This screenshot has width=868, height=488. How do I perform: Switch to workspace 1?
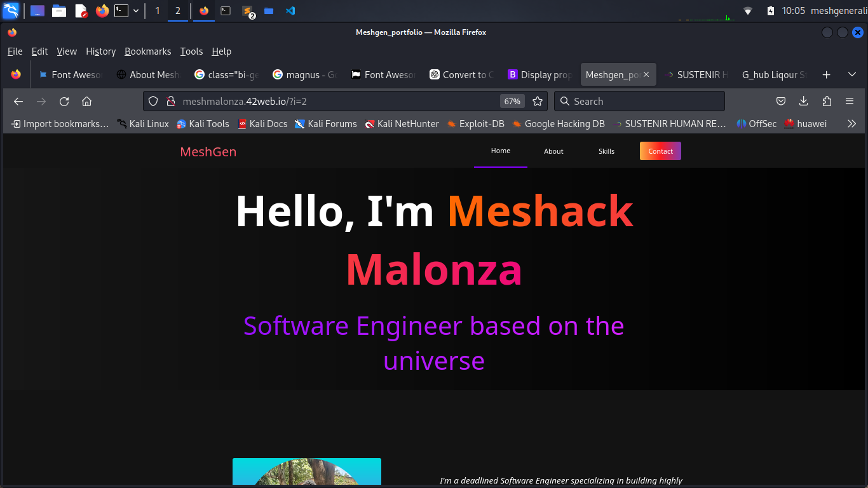point(158,11)
